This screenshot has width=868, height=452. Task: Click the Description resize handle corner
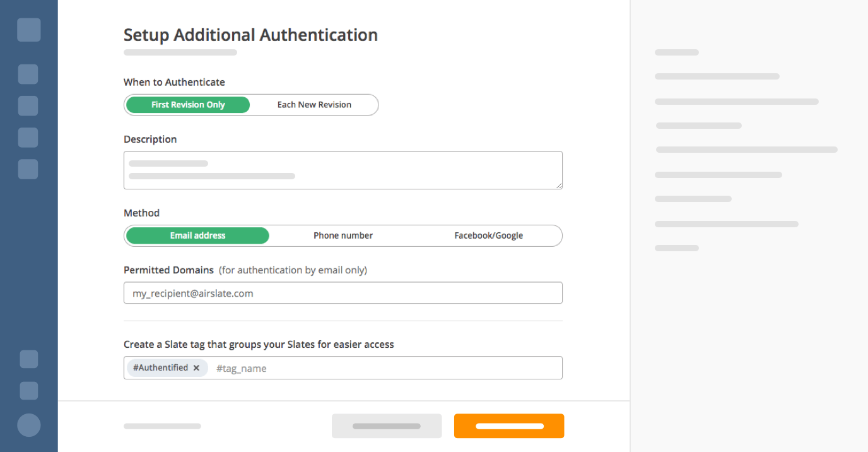560,186
